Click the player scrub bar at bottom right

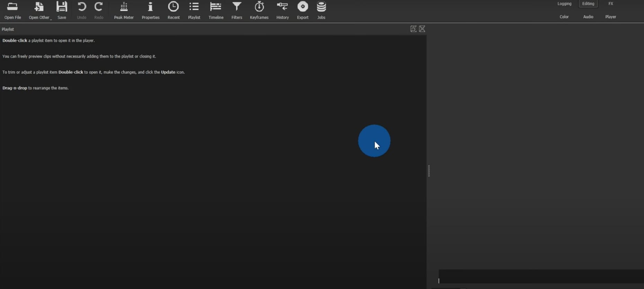(541, 277)
